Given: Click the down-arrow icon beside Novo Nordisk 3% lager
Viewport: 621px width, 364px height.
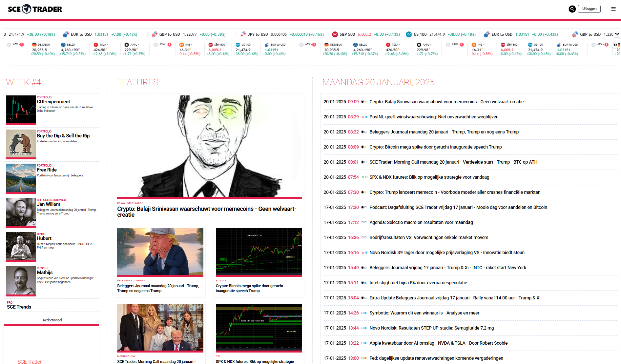Looking at the screenshot, I should (362, 253).
